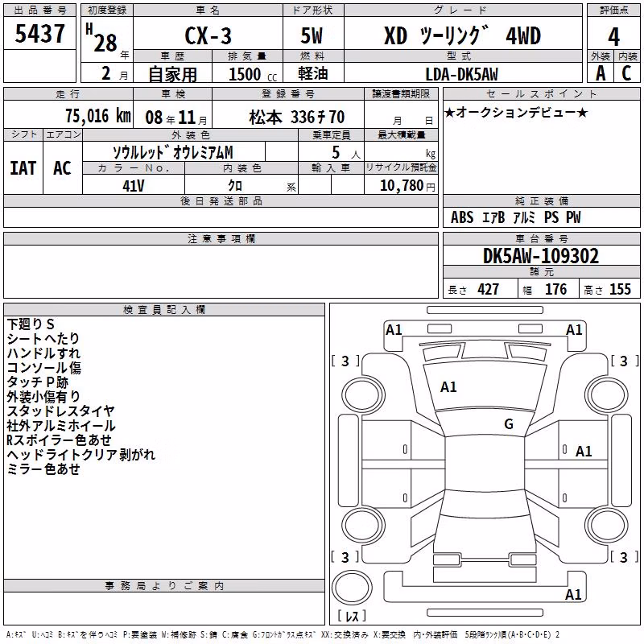Click the fuel type 軽油
Image resolution: width=644 pixels, height=644 pixels.
click(x=313, y=73)
